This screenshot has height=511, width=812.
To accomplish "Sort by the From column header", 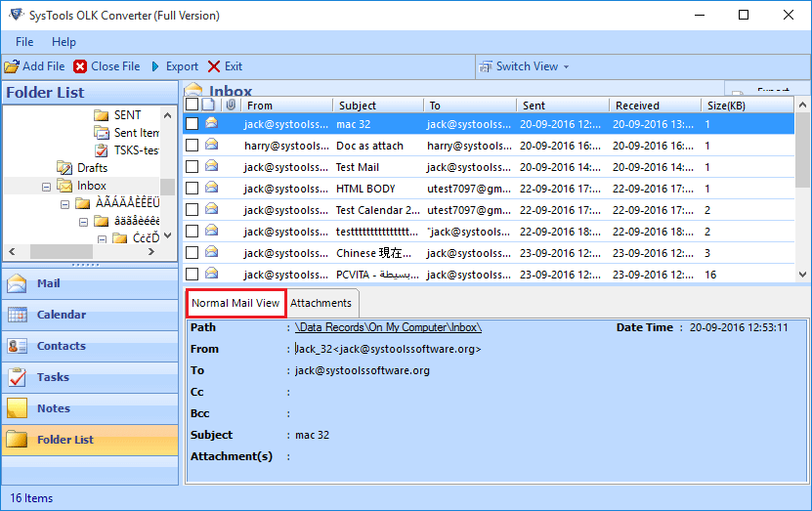I will [x=287, y=106].
